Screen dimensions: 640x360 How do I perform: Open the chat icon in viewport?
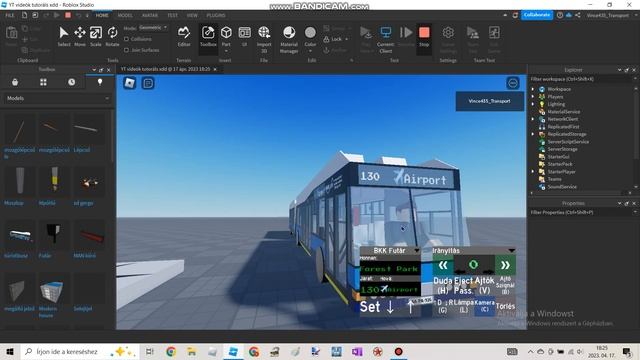[148, 83]
